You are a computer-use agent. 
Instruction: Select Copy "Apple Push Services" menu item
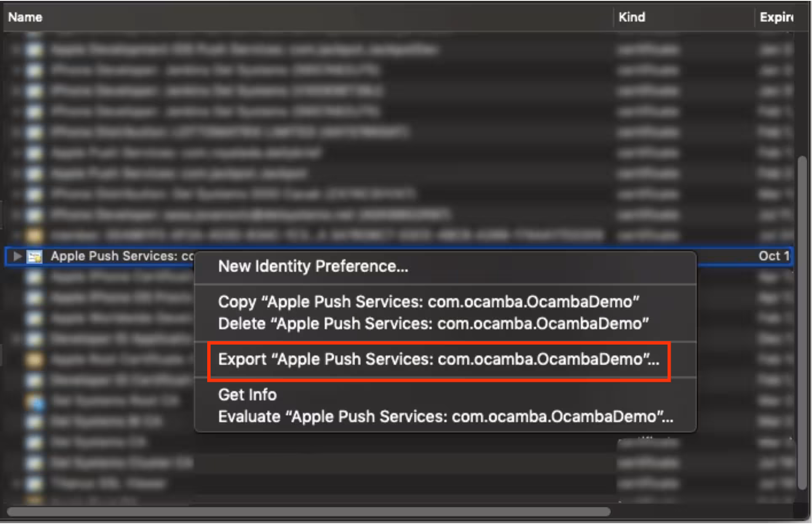pos(428,302)
